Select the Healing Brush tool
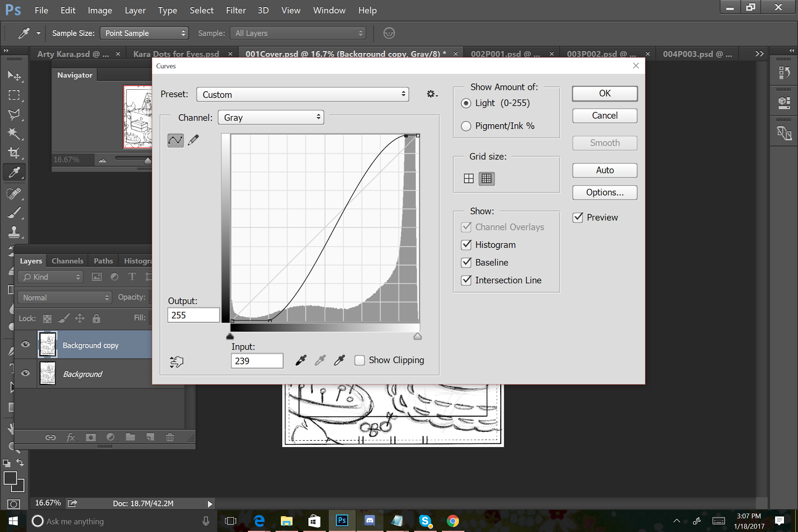This screenshot has height=532, width=798. pos(14,193)
